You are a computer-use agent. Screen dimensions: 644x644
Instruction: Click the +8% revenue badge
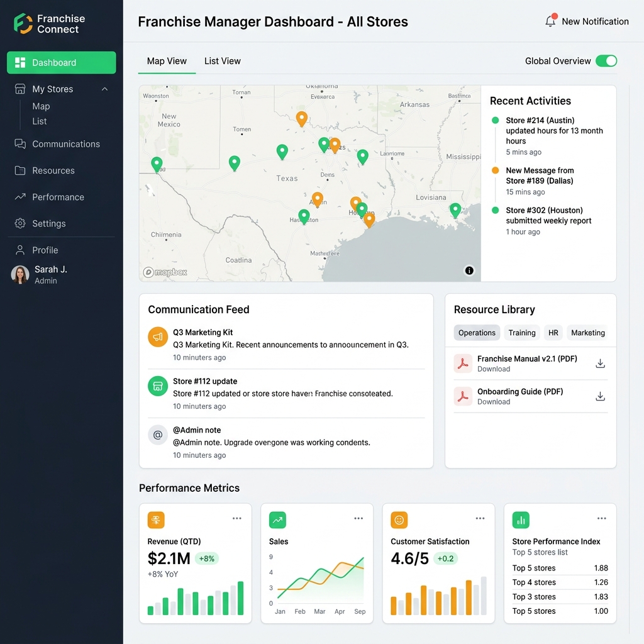coord(206,558)
